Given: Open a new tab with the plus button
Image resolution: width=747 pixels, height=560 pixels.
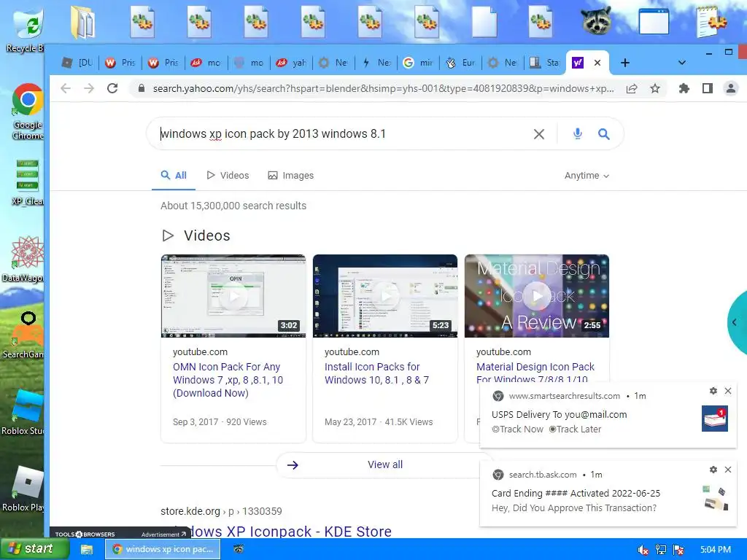Looking at the screenshot, I should click(x=625, y=63).
